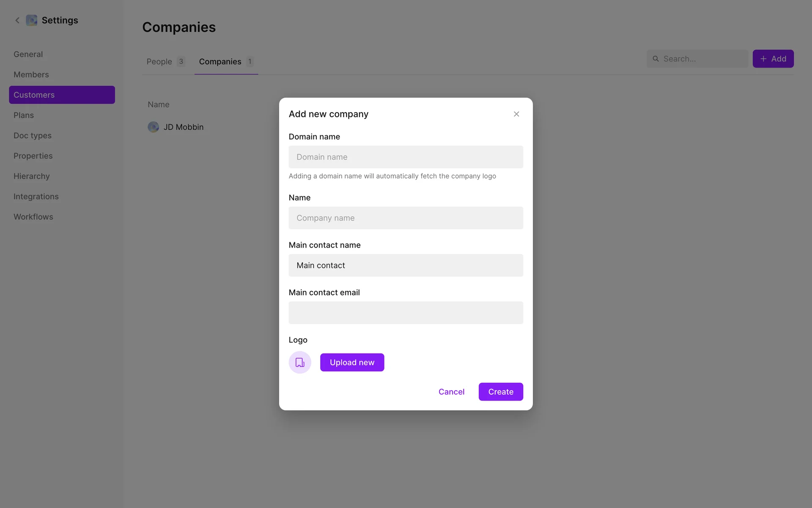Click the search magnifier icon
812x508 pixels.
[656, 59]
